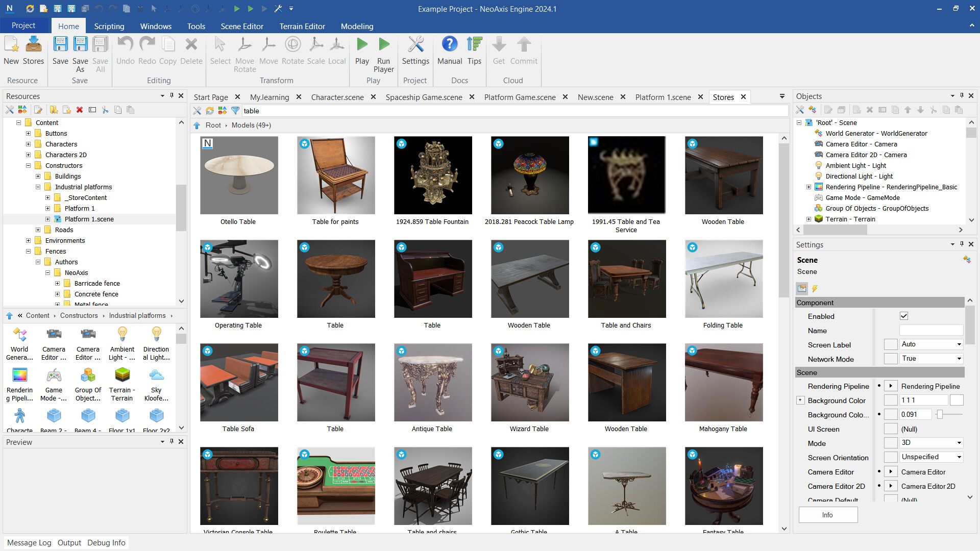Click the Info button
Image resolution: width=980 pixels, height=551 pixels.
(827, 515)
